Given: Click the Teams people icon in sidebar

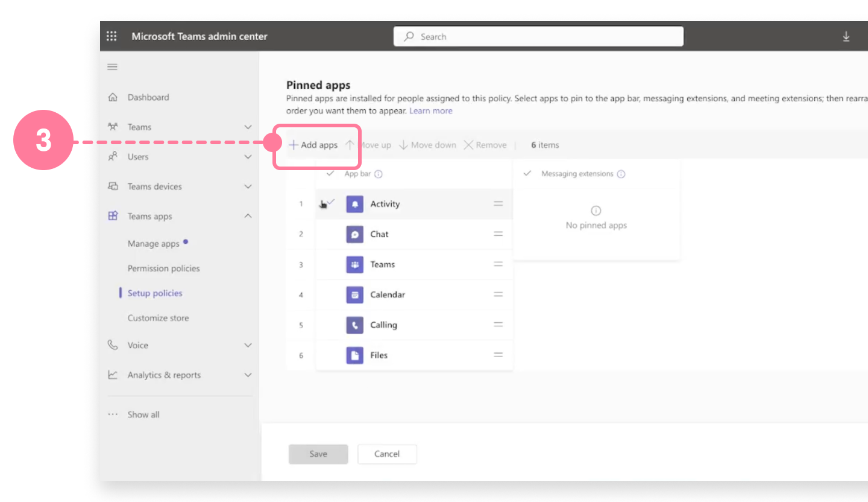Looking at the screenshot, I should [112, 127].
